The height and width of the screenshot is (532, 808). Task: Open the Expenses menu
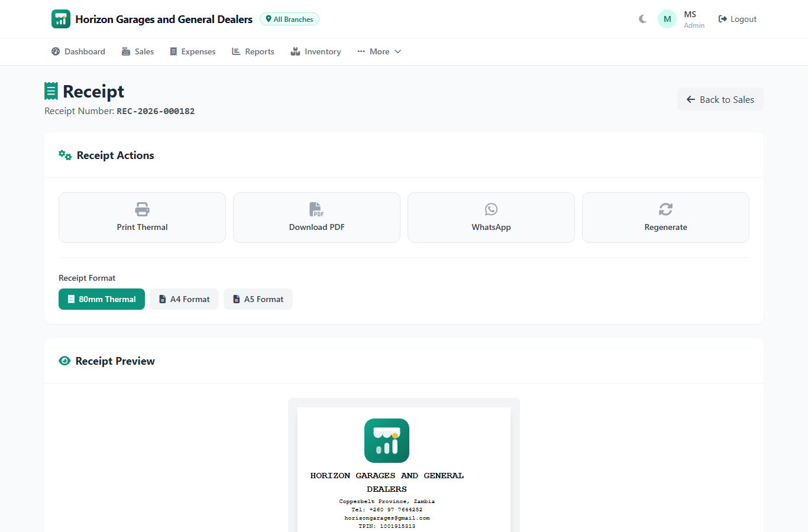tap(192, 51)
